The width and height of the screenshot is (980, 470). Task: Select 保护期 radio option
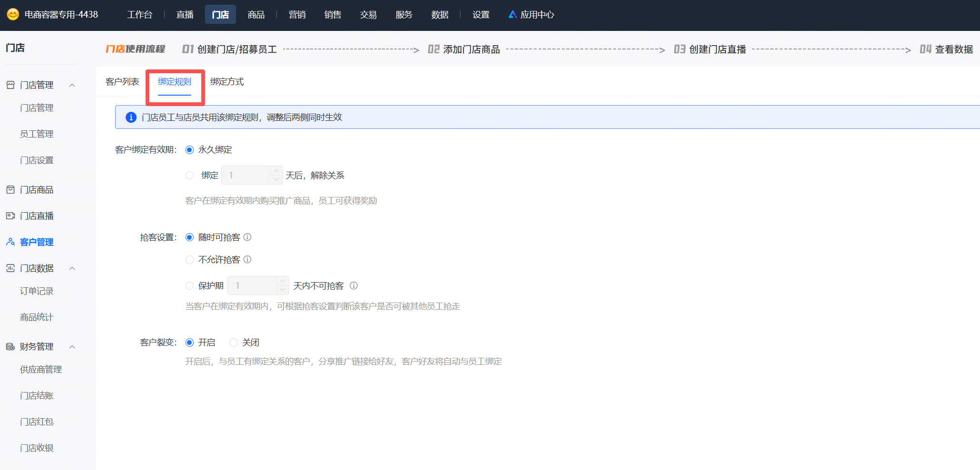point(189,285)
